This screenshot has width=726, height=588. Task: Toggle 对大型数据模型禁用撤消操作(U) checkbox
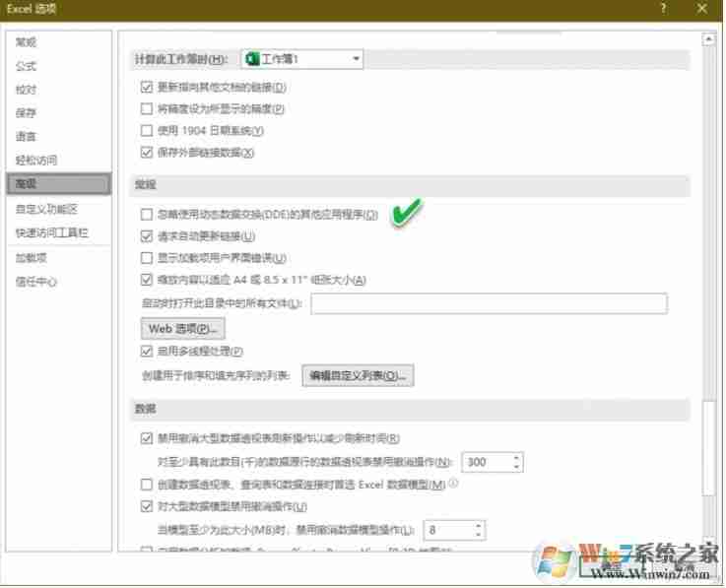[x=147, y=506]
